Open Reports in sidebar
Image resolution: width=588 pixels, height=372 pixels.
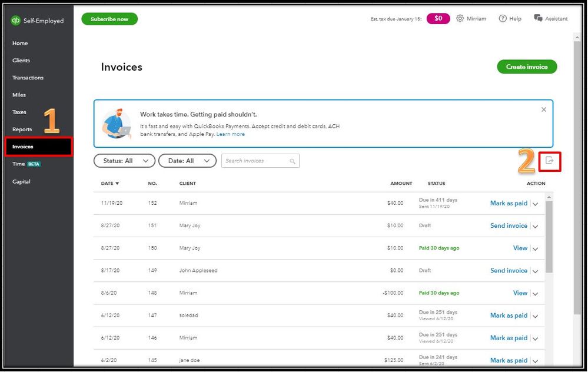22,129
